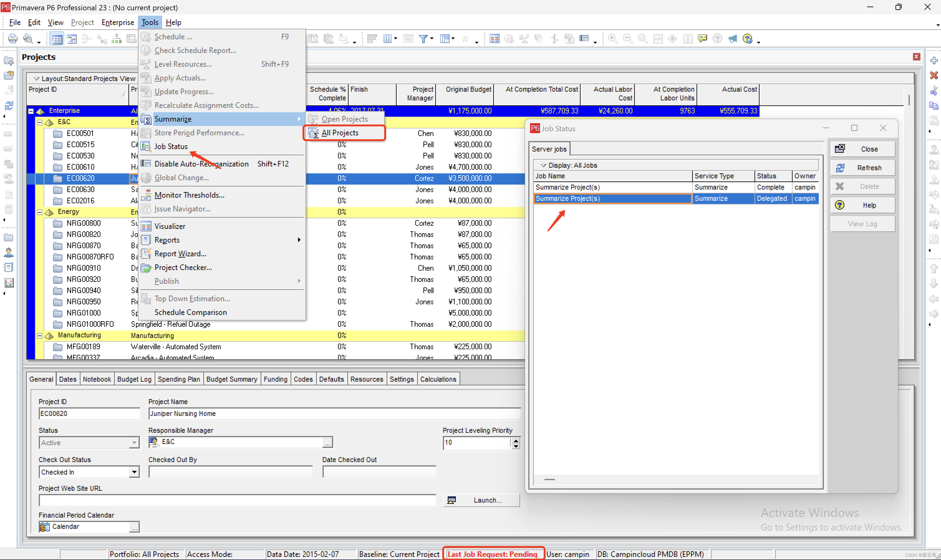Open the Filter tool in toolbar
The height and width of the screenshot is (560, 941).
coord(423,38)
